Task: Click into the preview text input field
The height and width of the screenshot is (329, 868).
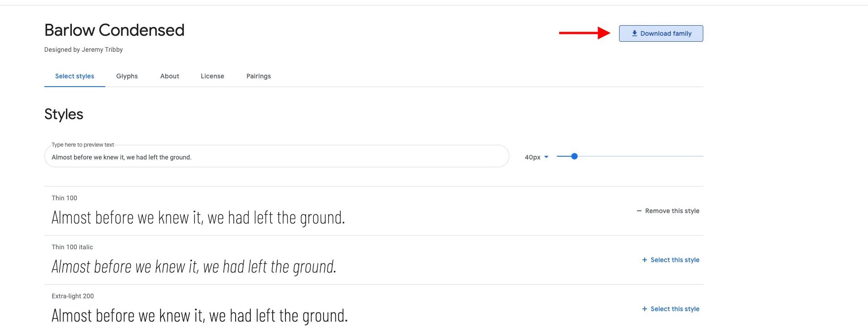Action: (276, 156)
